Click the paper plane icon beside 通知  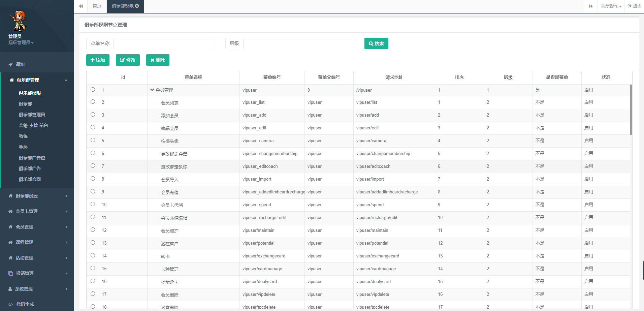[10, 64]
